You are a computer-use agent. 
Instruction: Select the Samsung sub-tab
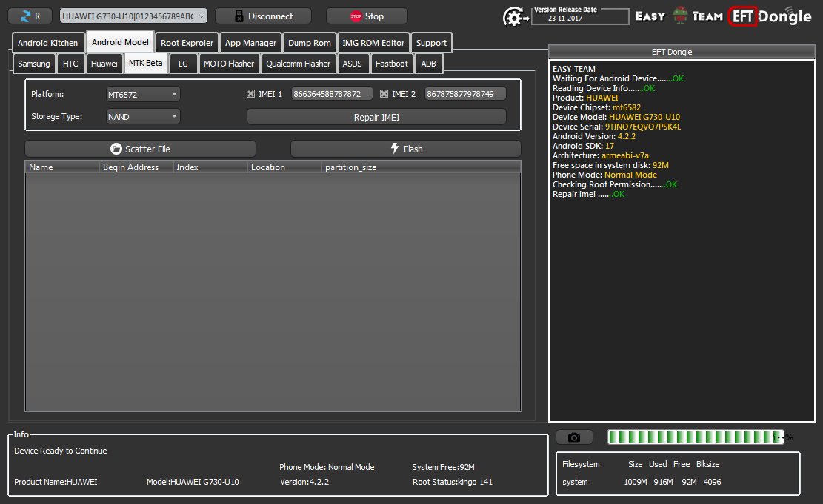(x=33, y=64)
